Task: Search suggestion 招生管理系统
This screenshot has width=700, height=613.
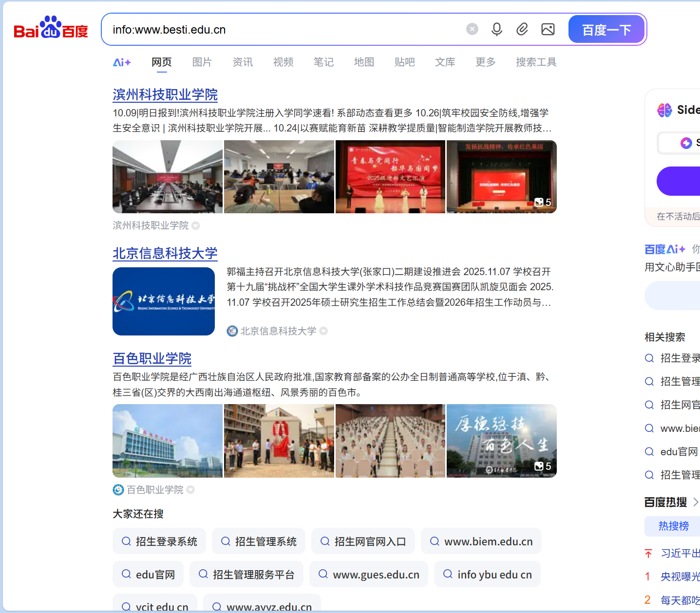Action: (259, 541)
